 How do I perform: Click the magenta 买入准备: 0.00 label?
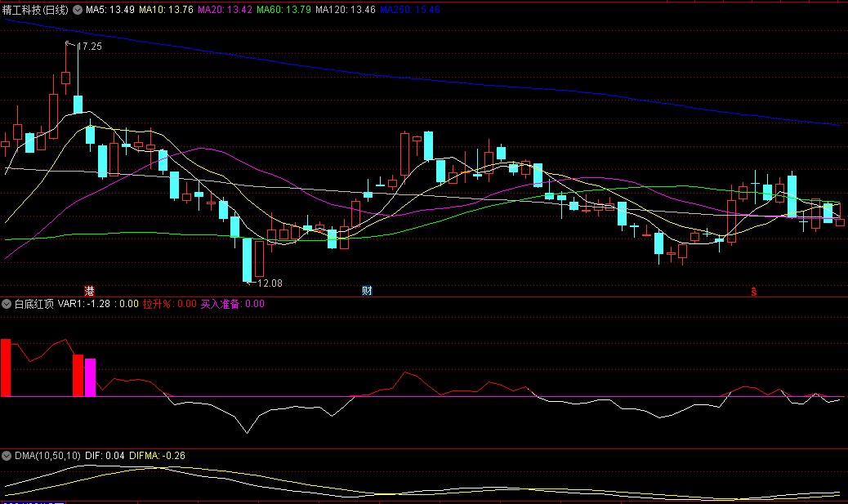tap(233, 304)
